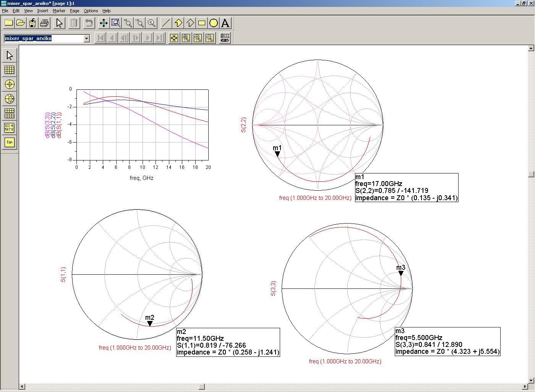This screenshot has height=392, width=535.
Task: Open the File menu
Action: click(x=5, y=11)
